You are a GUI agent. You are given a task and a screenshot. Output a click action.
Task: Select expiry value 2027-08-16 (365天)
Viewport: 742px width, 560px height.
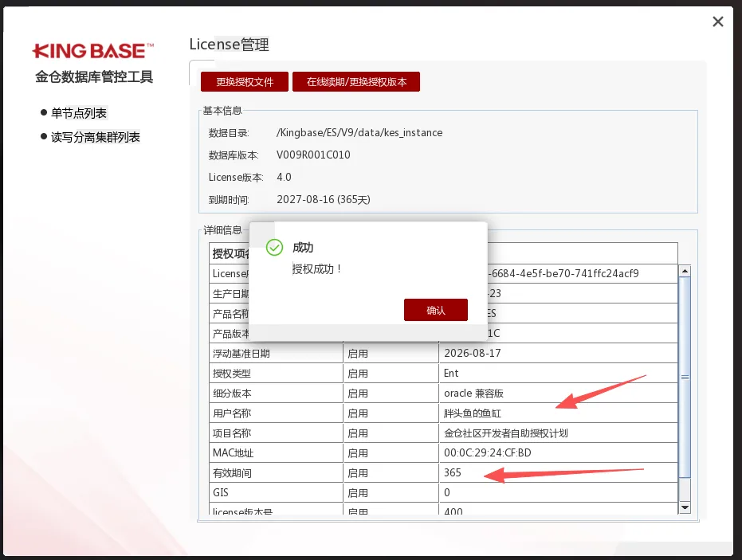[x=324, y=199]
